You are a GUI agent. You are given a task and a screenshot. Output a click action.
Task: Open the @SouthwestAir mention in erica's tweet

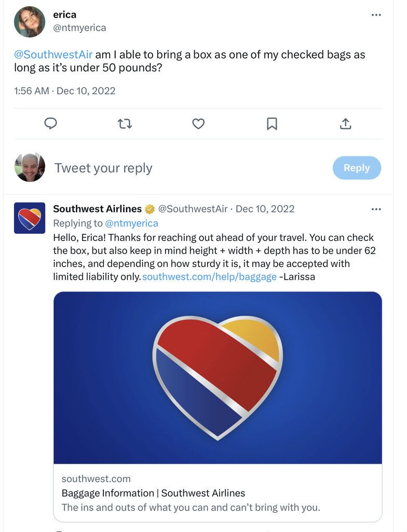click(x=53, y=55)
